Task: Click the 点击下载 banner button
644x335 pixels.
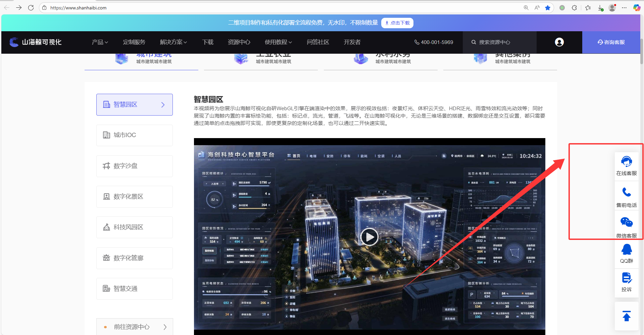Action: (397, 23)
